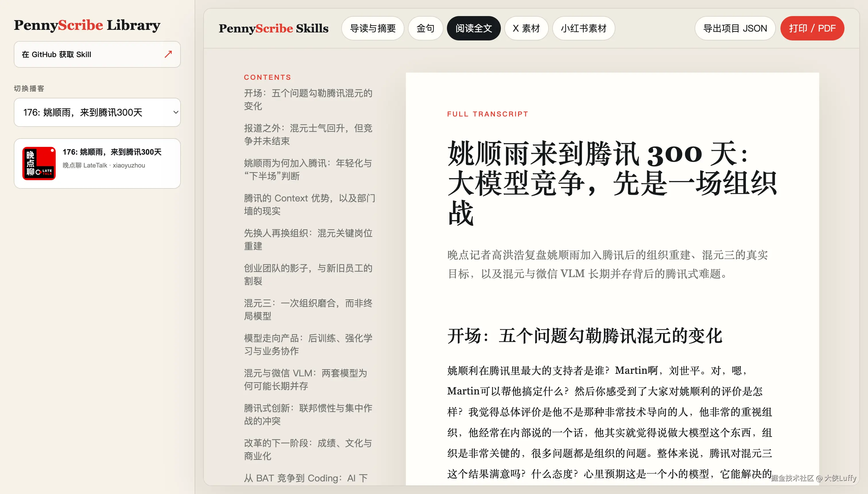Image resolution: width=868 pixels, height=494 pixels.
Task: Click the PennyScribe Skills header title
Action: (274, 28)
